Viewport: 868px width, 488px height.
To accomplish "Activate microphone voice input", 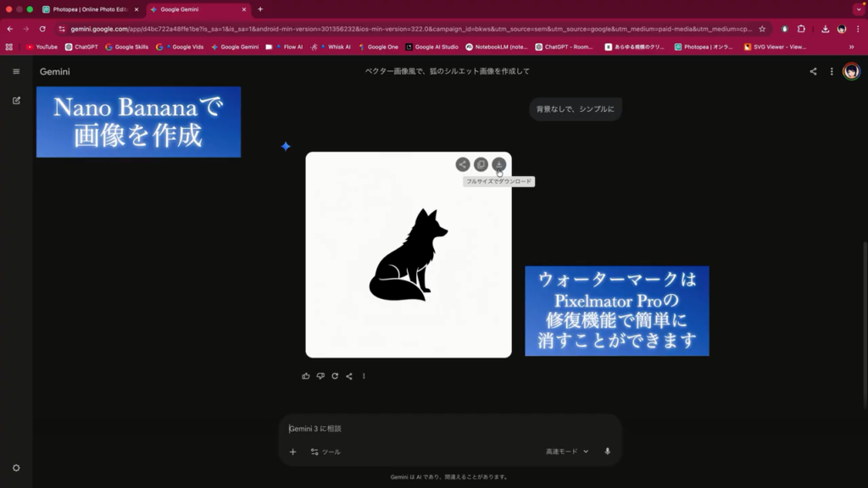I will 607,452.
